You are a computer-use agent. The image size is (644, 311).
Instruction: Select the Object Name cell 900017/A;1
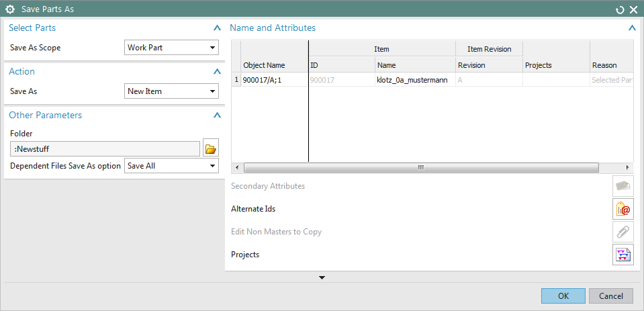click(275, 80)
